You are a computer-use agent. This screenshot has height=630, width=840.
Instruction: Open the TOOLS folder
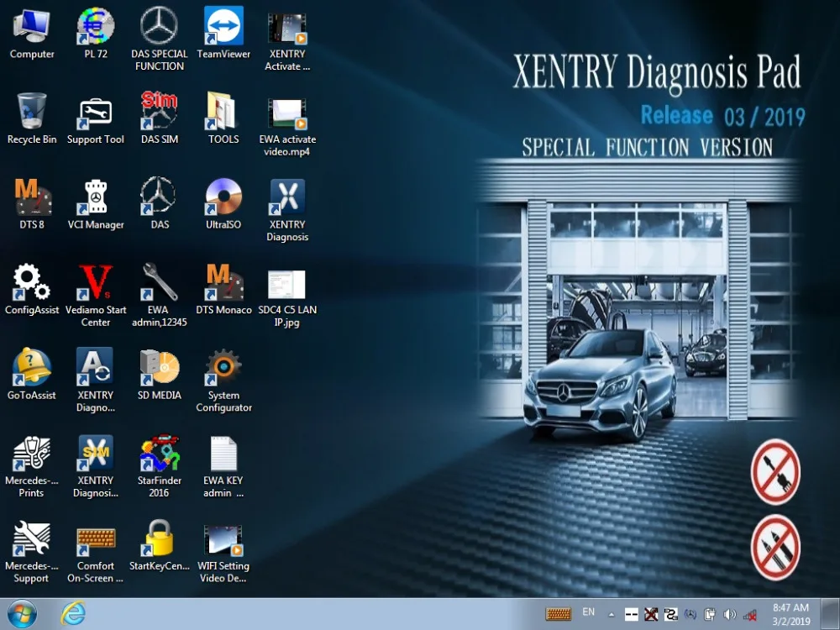click(x=223, y=118)
